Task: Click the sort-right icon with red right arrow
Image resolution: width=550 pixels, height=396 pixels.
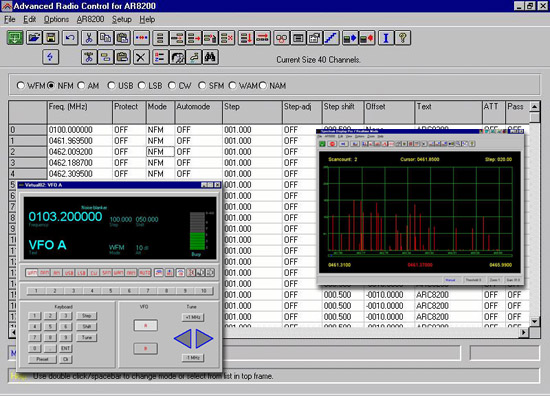Action: coord(262,38)
